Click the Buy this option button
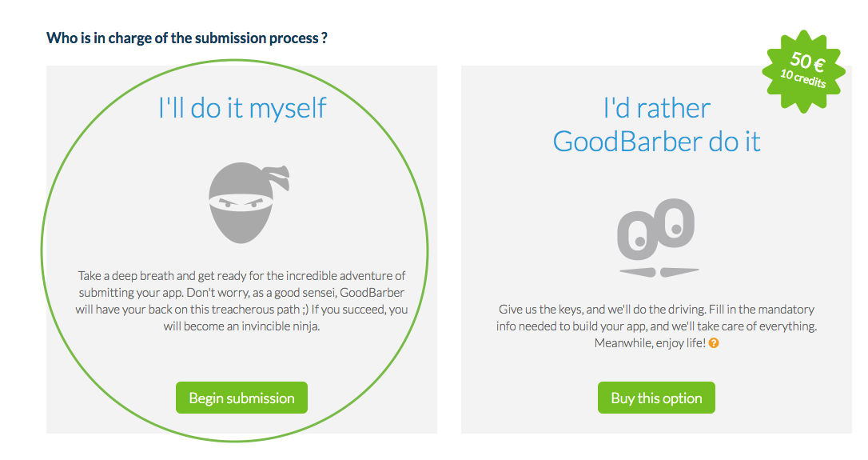Screen dimensions: 868x460 (656, 398)
